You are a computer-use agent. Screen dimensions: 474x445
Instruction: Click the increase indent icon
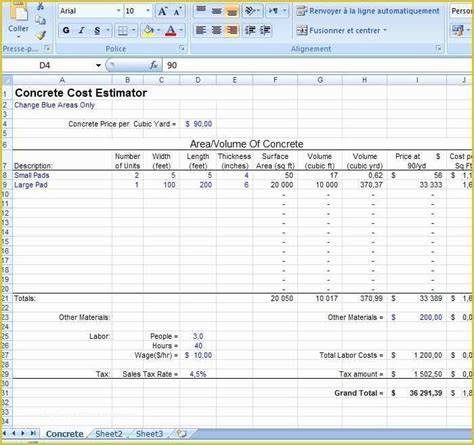[x=265, y=30]
